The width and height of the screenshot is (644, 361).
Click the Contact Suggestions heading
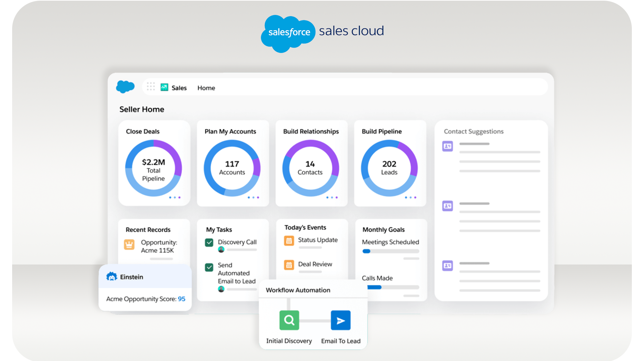click(x=473, y=132)
